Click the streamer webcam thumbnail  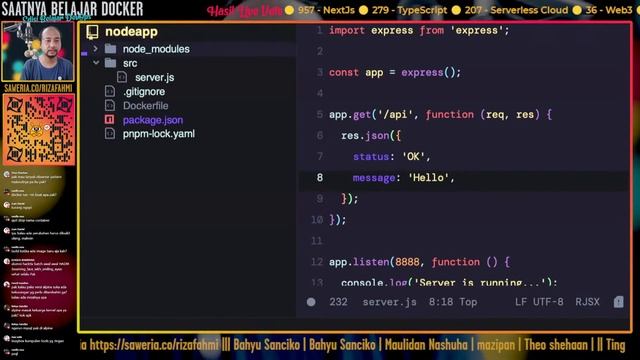point(38,51)
